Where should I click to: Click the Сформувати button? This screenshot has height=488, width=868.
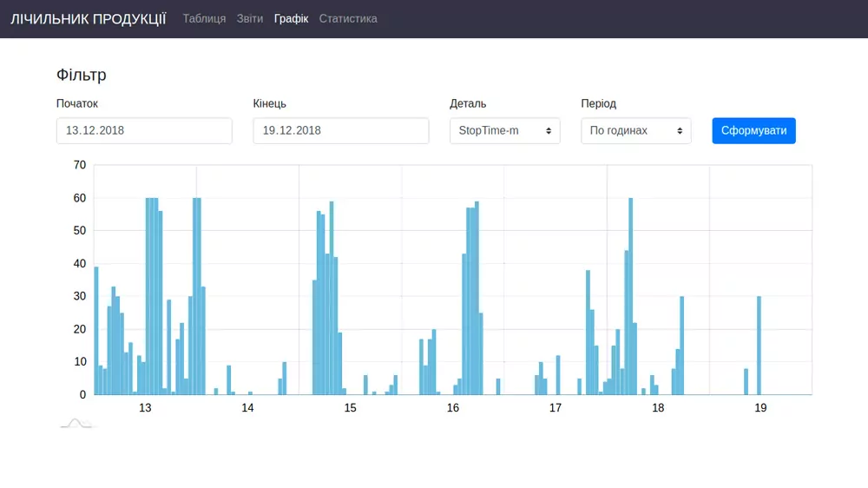click(754, 131)
